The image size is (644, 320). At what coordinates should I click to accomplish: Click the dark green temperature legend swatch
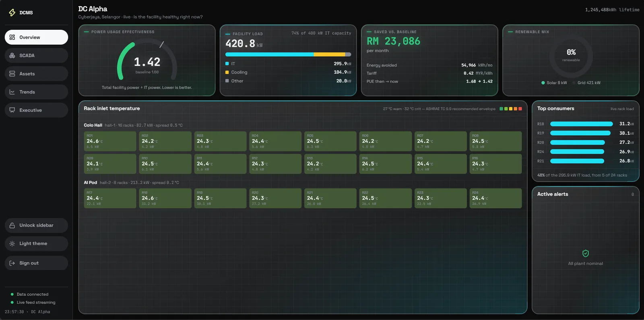(501, 109)
